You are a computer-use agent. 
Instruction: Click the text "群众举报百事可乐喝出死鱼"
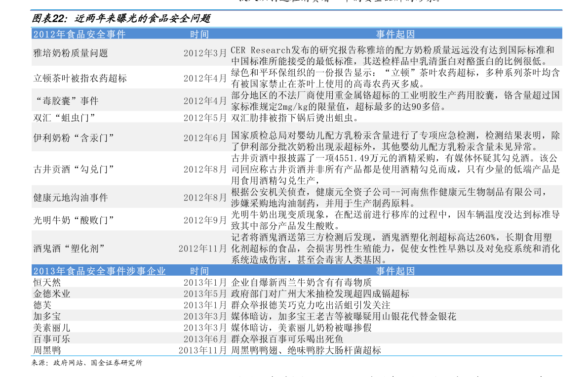pyautogui.click(x=287, y=339)
